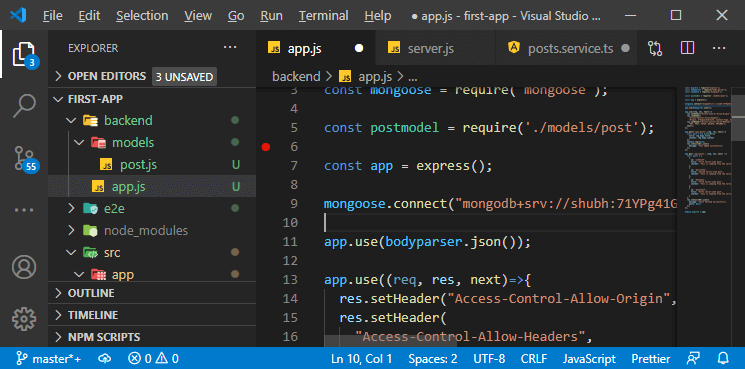The width and height of the screenshot is (745, 369).
Task: Open the Search view icon
Action: 24,105
